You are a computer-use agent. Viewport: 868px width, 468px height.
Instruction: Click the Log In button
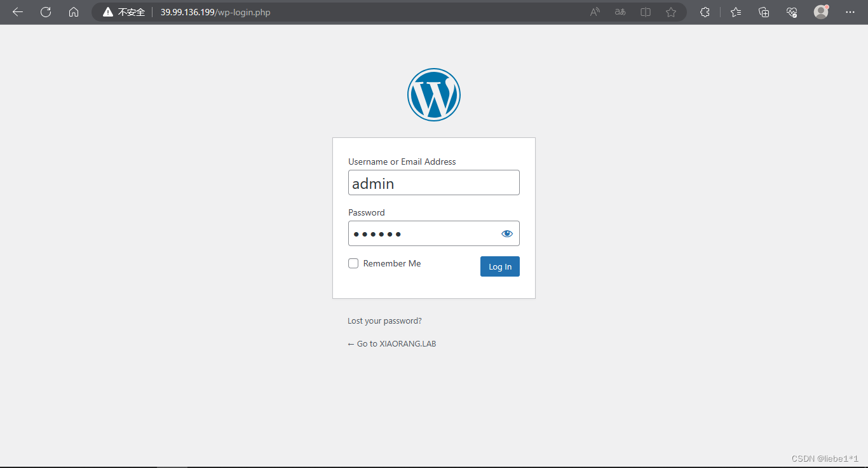point(500,266)
